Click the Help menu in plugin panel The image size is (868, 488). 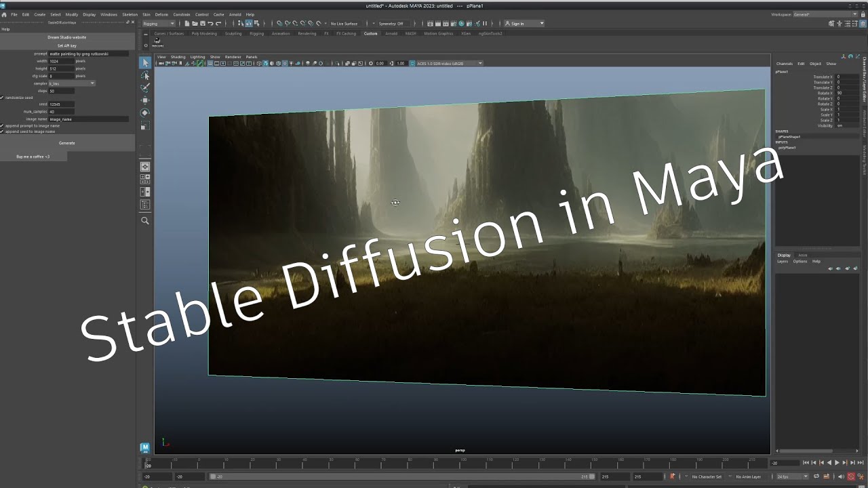5,29
